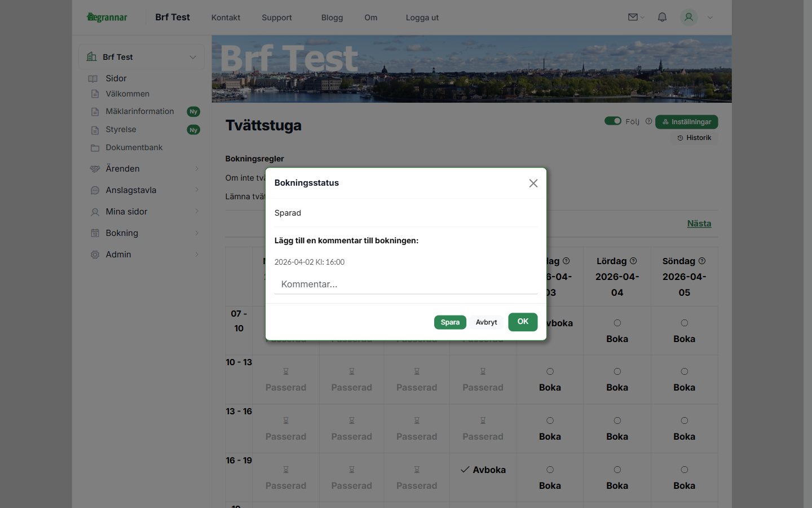Click the mail dropdown arrow
The image size is (812, 508).
[x=642, y=17]
